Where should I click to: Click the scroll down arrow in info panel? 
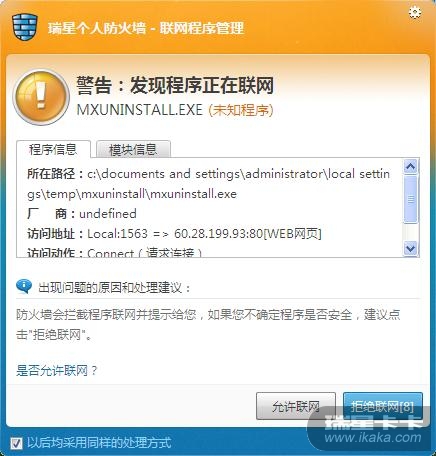tap(410, 249)
